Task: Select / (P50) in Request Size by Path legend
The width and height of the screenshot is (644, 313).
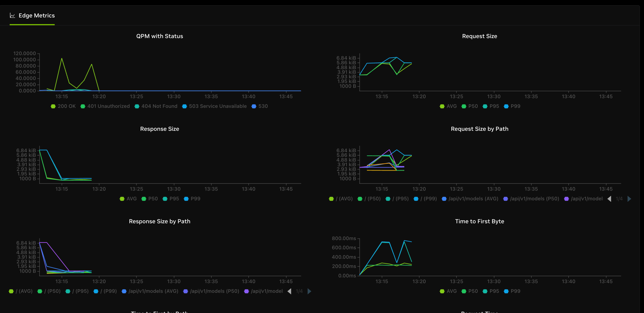Action: pyautogui.click(x=369, y=199)
